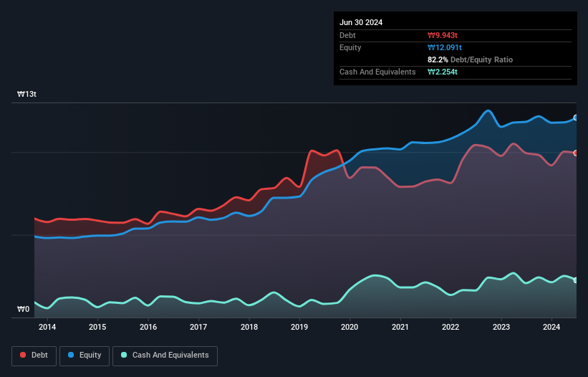Click the 2022 x-axis label
This screenshot has width=588, height=377.
click(x=450, y=327)
